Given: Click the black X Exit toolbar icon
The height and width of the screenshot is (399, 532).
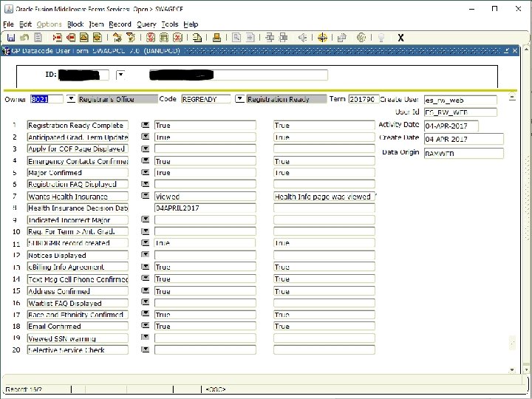Looking at the screenshot, I should coord(400,38).
